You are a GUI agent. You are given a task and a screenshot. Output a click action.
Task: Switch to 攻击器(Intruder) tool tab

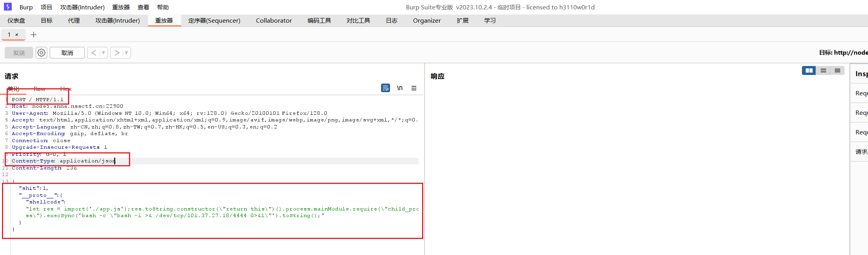click(118, 20)
